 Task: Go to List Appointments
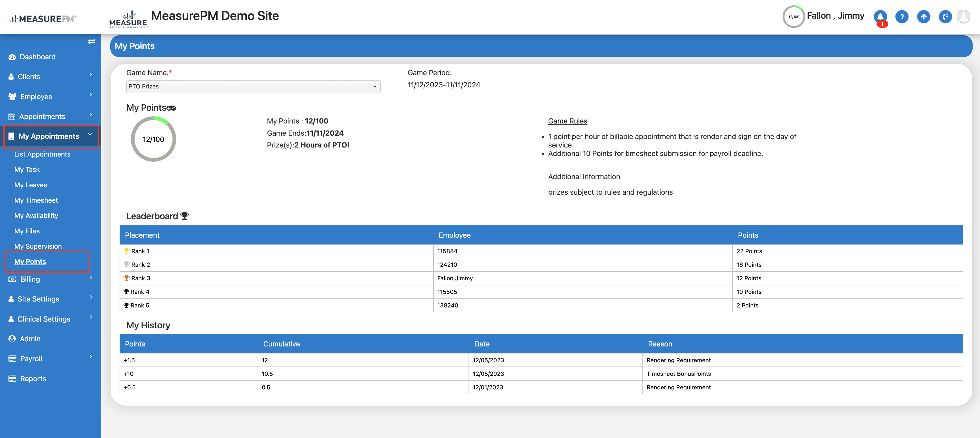point(42,154)
